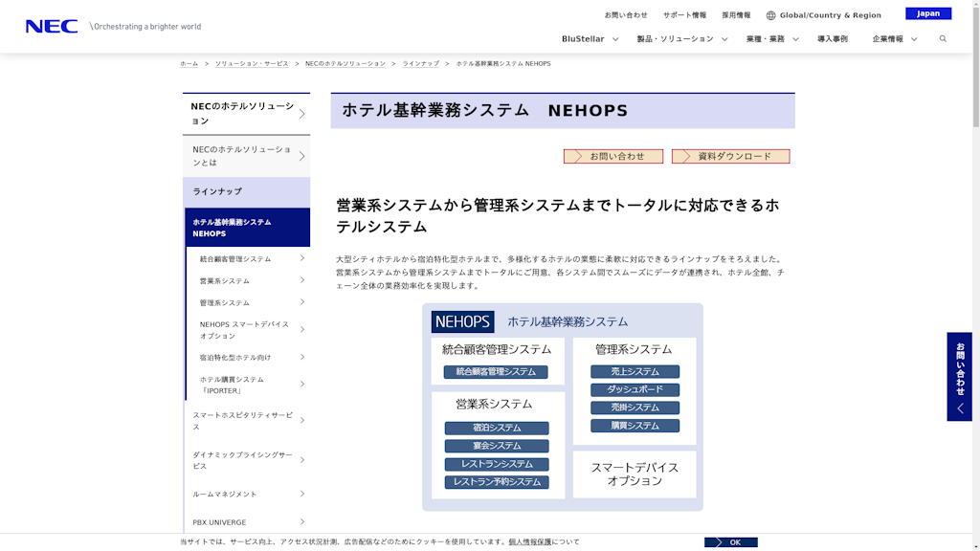Viewport: 980px width, 551px height.
Task: Click the レストラン予約システム diagram button
Action: click(497, 482)
